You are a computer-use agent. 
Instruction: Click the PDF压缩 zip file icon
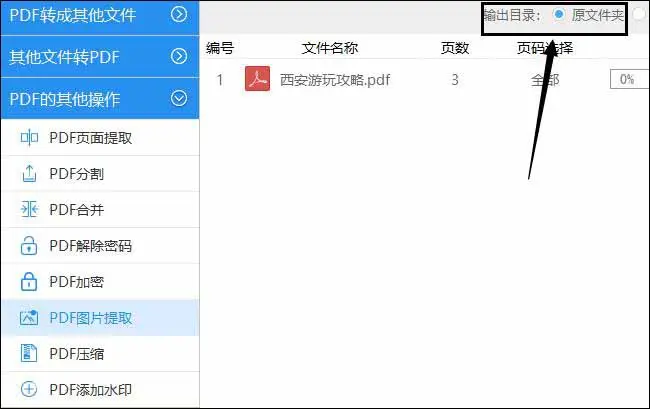click(x=29, y=353)
